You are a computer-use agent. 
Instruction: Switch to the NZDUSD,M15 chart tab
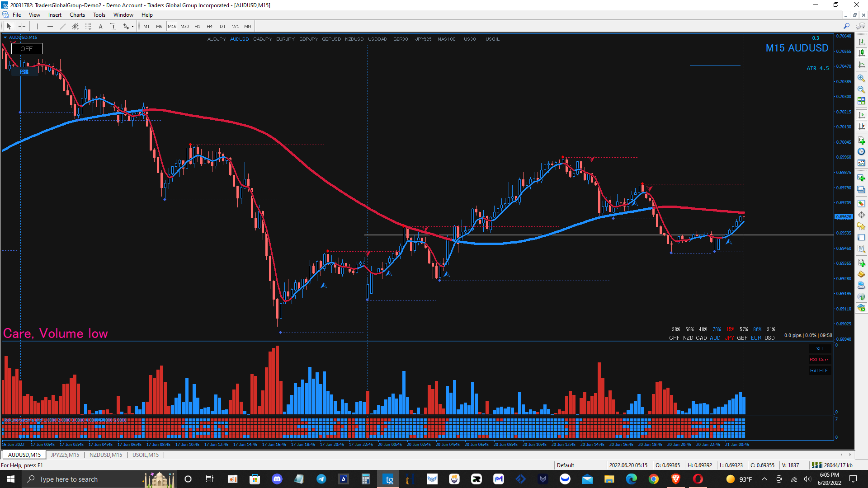tap(106, 455)
